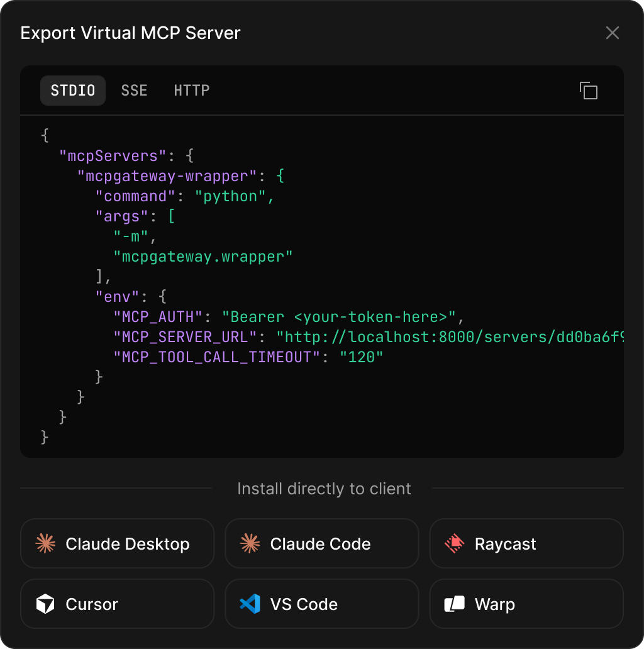Click the copy-to-clipboard icon
The height and width of the screenshot is (649, 644).
click(589, 91)
